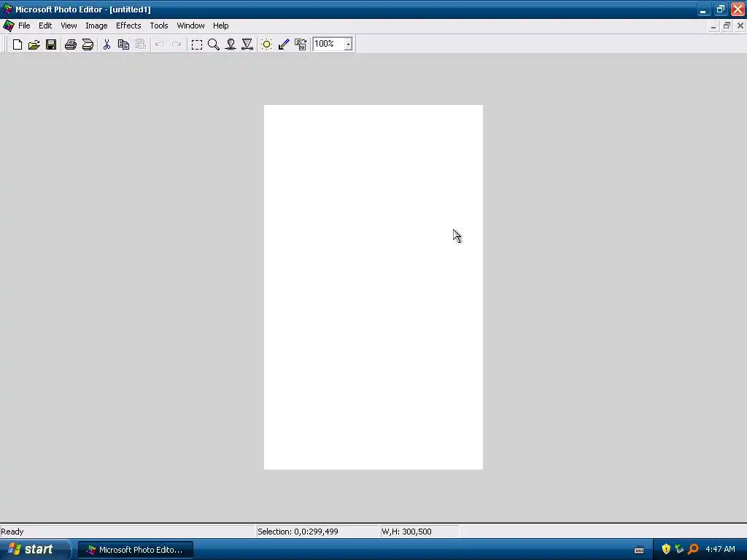Select the Smudge tool icon
The height and width of the screenshot is (560, 747).
click(x=231, y=44)
